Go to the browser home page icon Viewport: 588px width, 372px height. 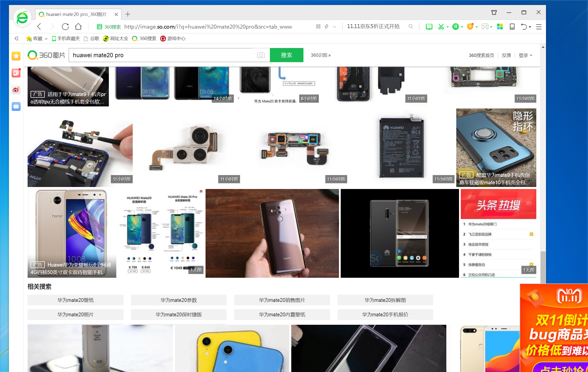[x=78, y=26]
